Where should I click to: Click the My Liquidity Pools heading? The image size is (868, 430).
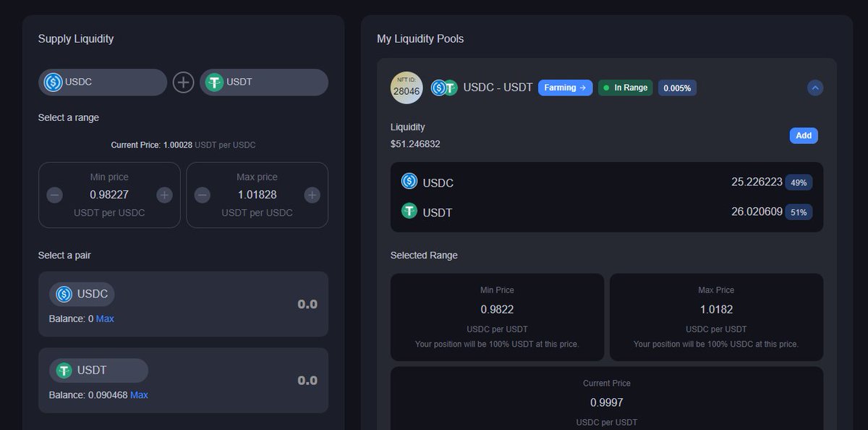[x=420, y=39]
